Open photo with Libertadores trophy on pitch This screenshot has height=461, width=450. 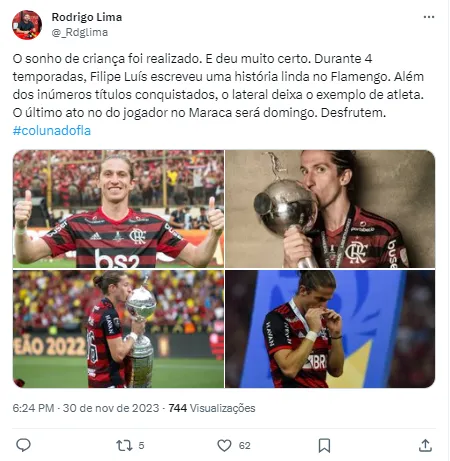(118, 329)
